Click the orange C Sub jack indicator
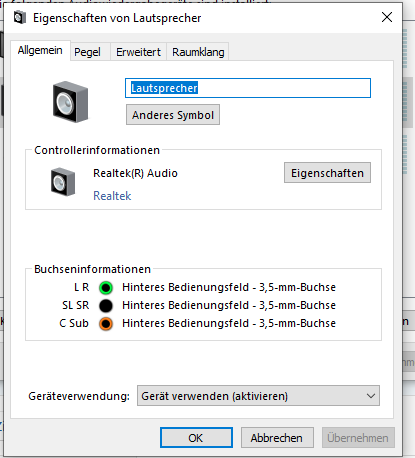The width and height of the screenshot is (415, 458). click(x=106, y=324)
